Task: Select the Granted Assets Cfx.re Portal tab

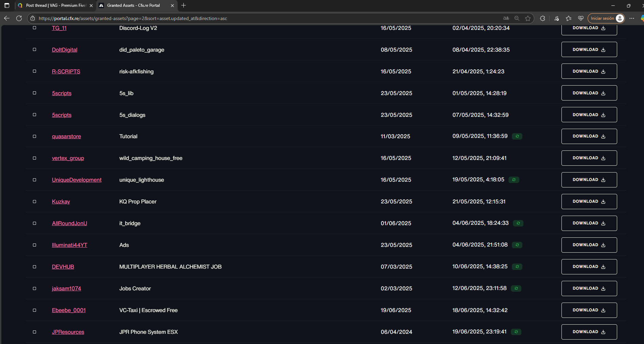Action: coord(137,5)
